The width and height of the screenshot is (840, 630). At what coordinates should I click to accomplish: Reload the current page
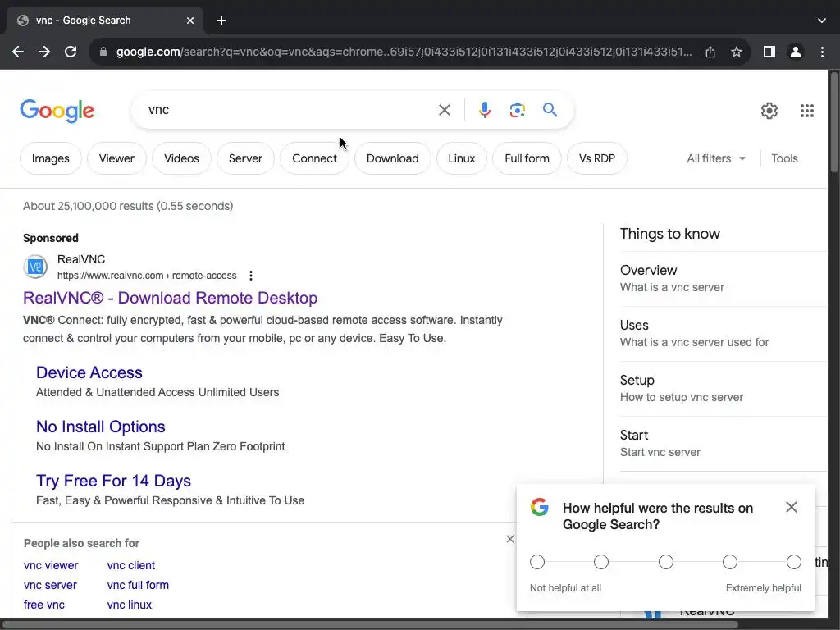click(71, 52)
